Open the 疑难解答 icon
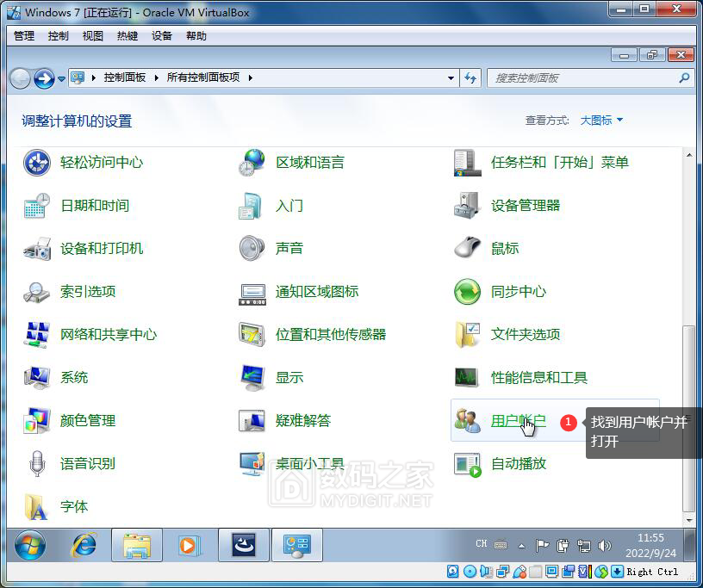The width and height of the screenshot is (703, 588). pos(252,420)
